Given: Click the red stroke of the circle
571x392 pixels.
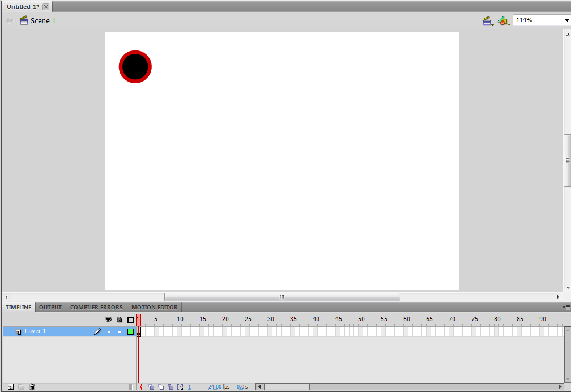Looking at the screenshot, I should click(121, 67).
